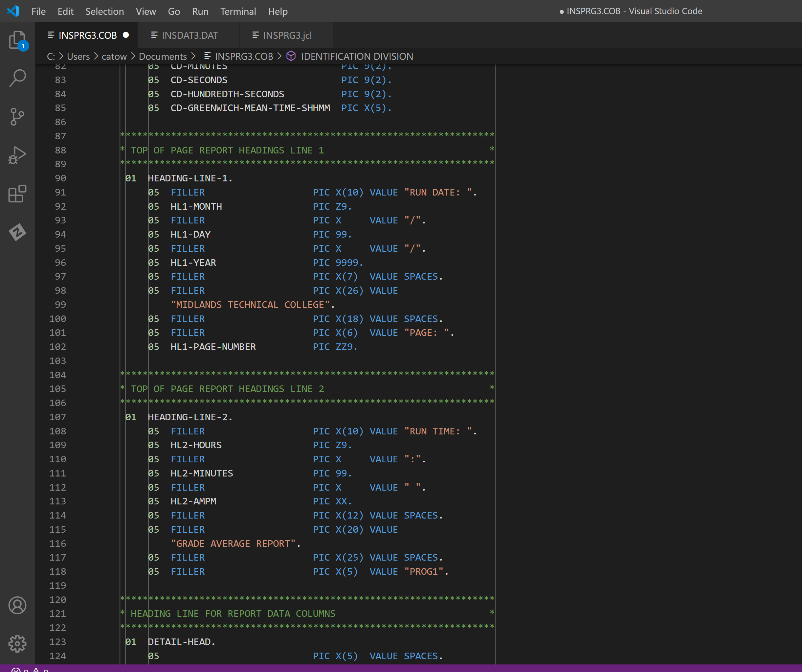This screenshot has width=802, height=672.
Task: Expand IDENTIFICATION DIVISION breadcrumb symbol
Action: (357, 57)
